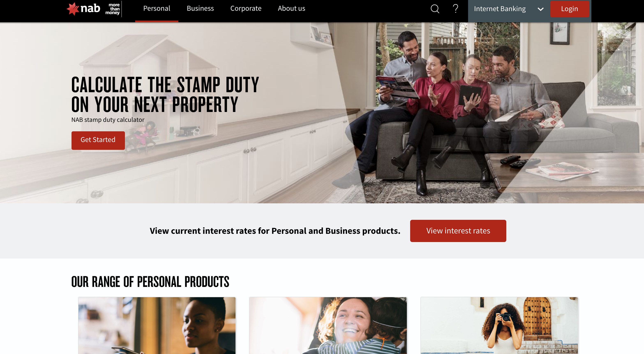Viewport: 644px width, 354px height.
Task: Open the woman with phone product card
Action: pos(157,325)
